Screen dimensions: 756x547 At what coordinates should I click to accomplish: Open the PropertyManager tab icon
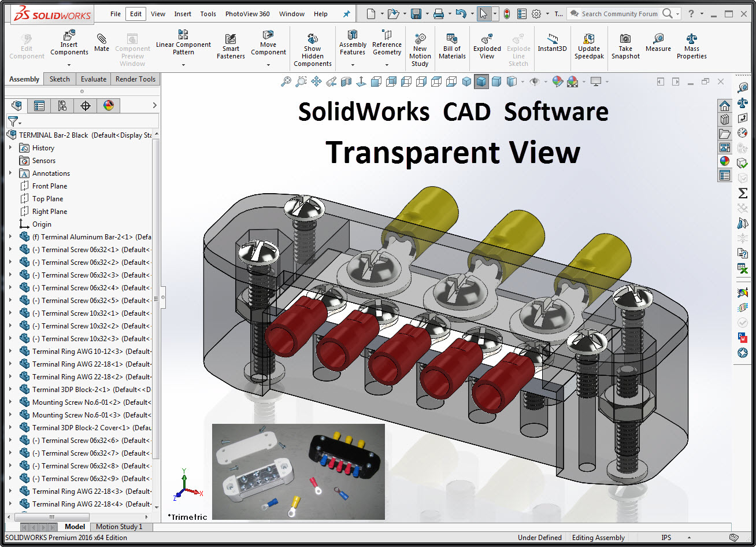click(39, 105)
